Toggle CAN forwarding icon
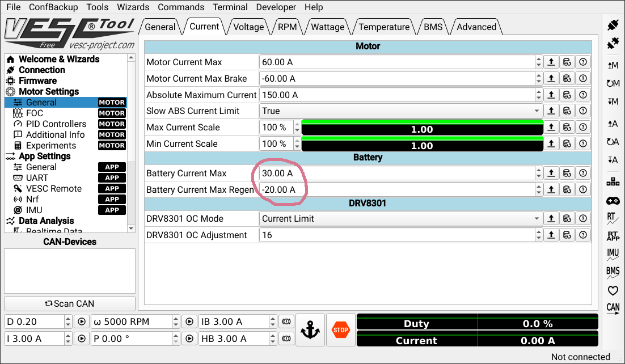 tap(613, 308)
